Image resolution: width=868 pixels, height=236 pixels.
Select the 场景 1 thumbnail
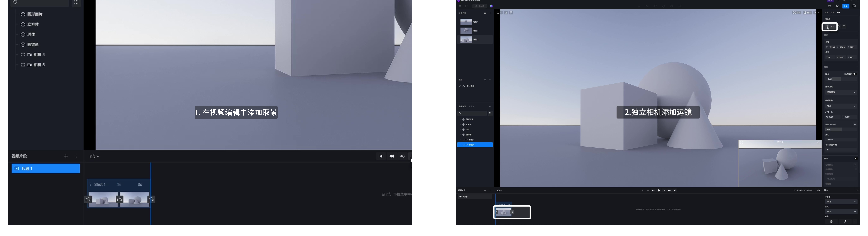coord(466,22)
